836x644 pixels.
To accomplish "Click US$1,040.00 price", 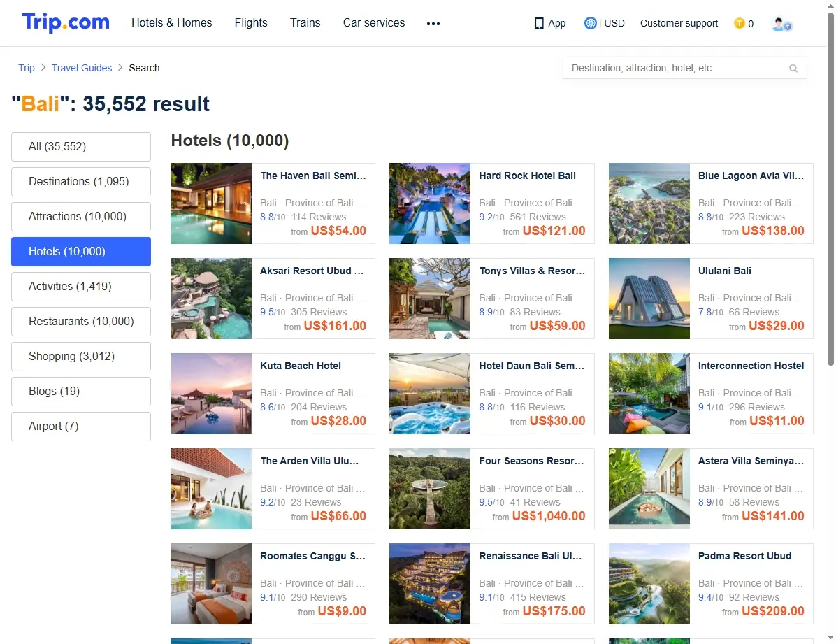I will click(x=549, y=516).
